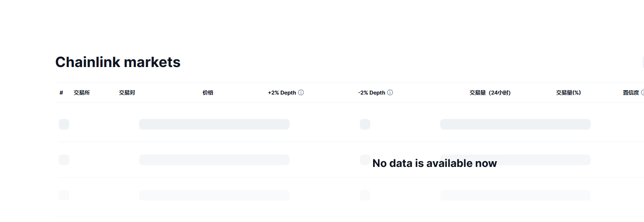This screenshot has width=644, height=222.
Task: Click second row's long left loading bar
Action: 214,160
